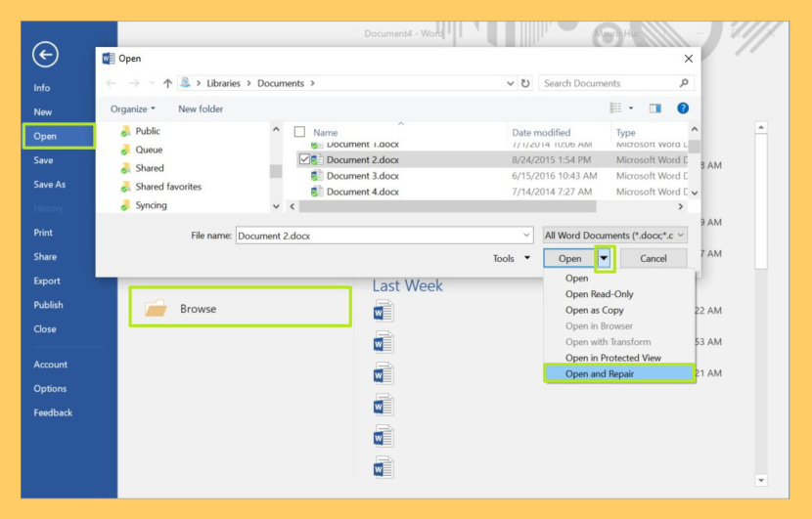
Task: Click the Document 3.docx file icon
Action: point(317,176)
